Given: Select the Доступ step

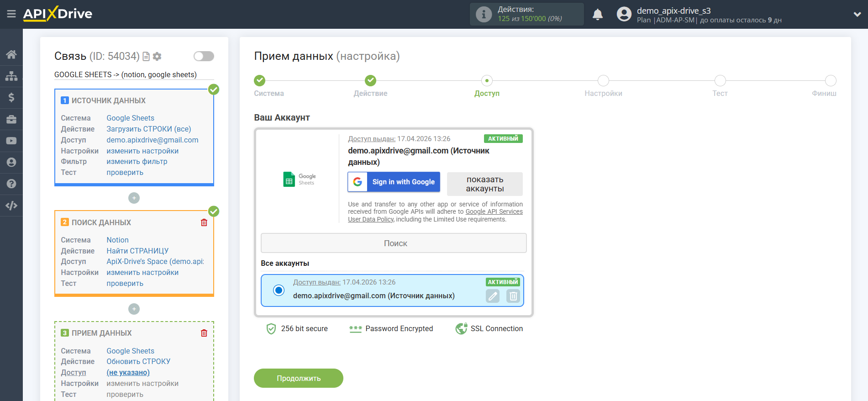Looking at the screenshot, I should point(487,81).
